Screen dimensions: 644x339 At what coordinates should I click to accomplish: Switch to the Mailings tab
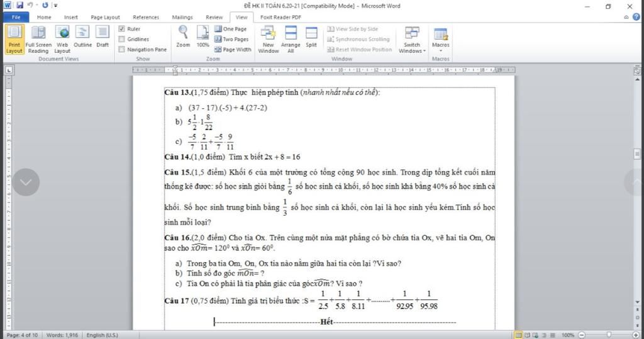pyautogui.click(x=182, y=17)
